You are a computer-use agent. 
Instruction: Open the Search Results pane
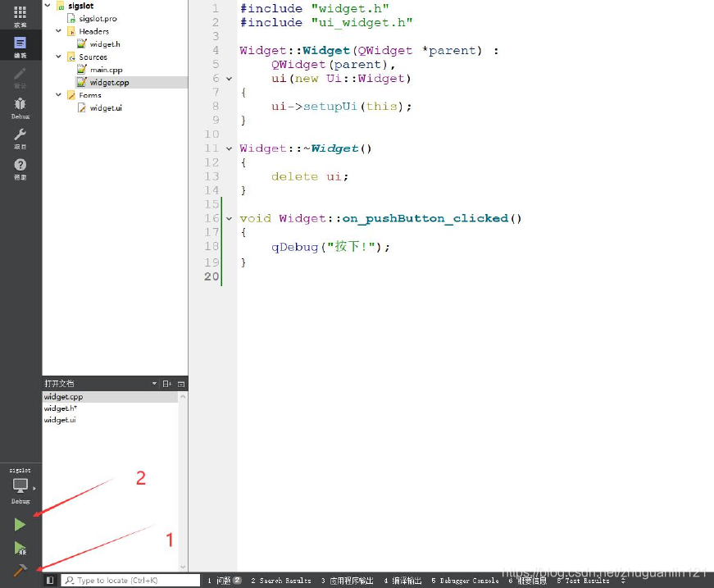[x=281, y=581]
